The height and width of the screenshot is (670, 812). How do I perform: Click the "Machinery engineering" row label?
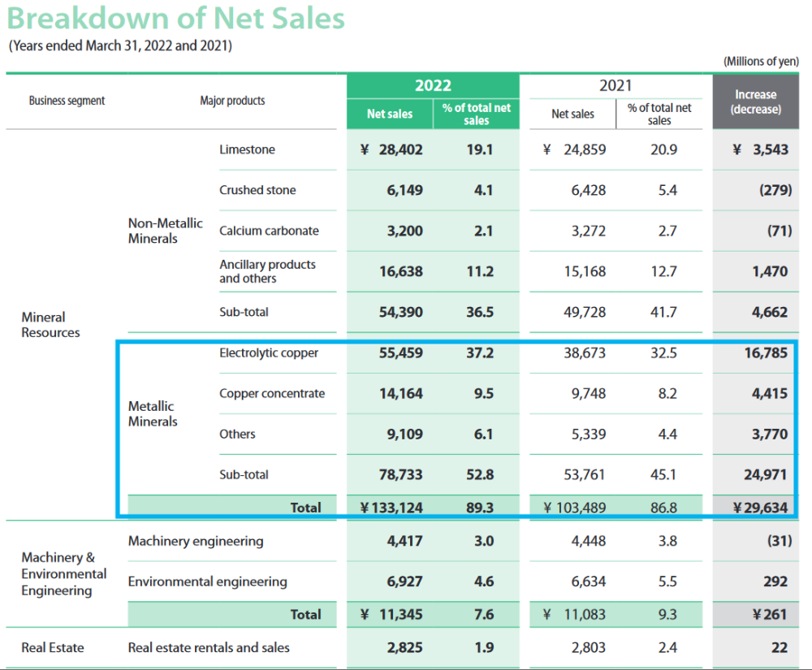[196, 541]
